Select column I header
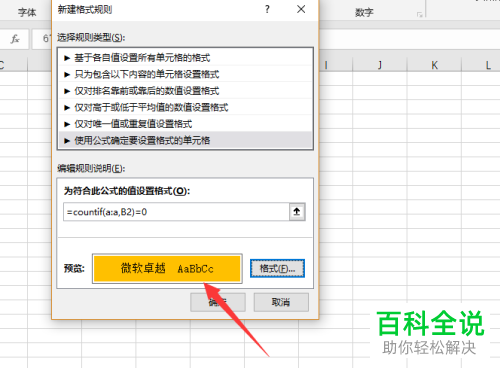The image size is (500, 368). [336, 65]
